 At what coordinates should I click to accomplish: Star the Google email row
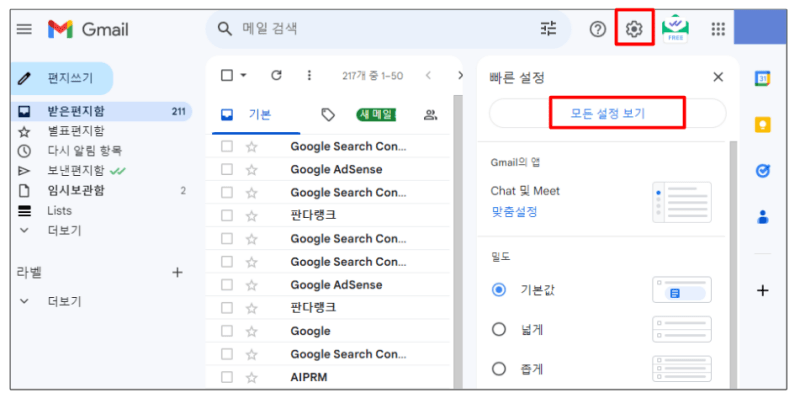(252, 332)
